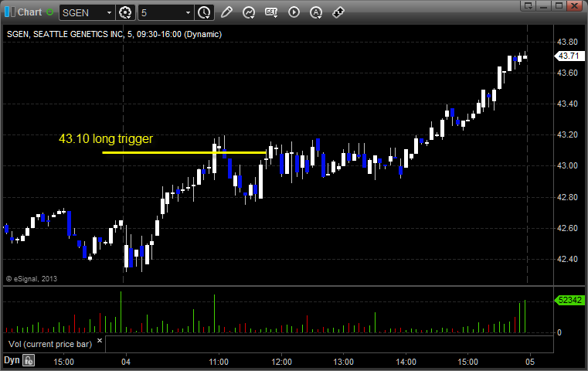Viewport: 588px width, 371px height.
Task: Open the studies chart-line menu
Action: 249,12
